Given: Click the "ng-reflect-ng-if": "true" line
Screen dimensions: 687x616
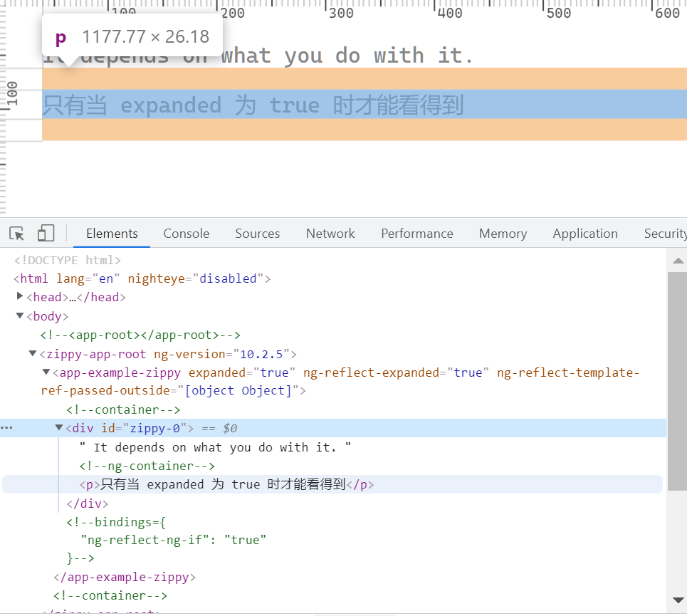Looking at the screenshot, I should 173,540.
